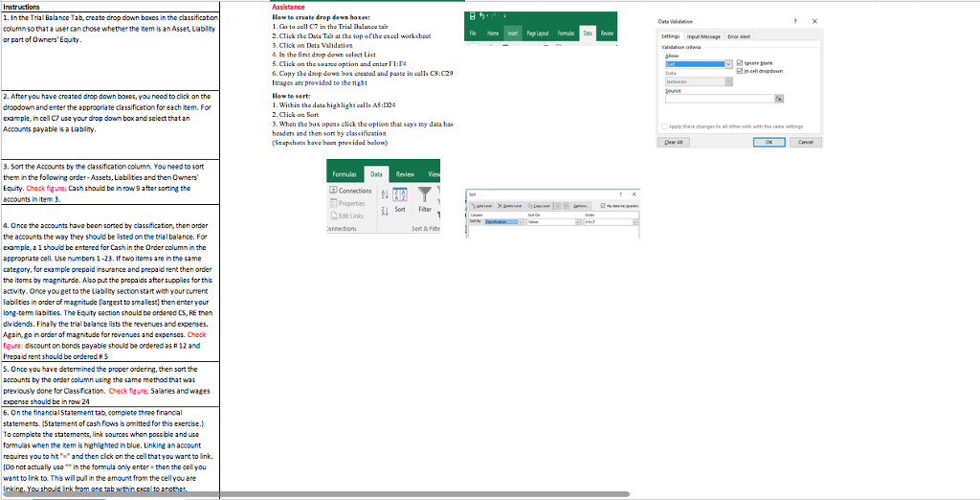Click the range selector icon in the Source box

coord(779,99)
